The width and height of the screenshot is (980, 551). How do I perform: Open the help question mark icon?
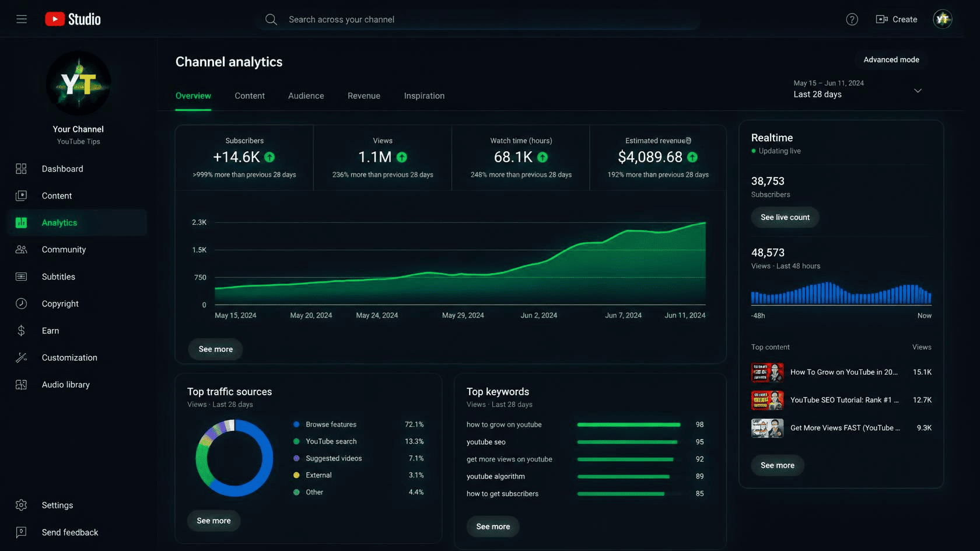point(852,19)
